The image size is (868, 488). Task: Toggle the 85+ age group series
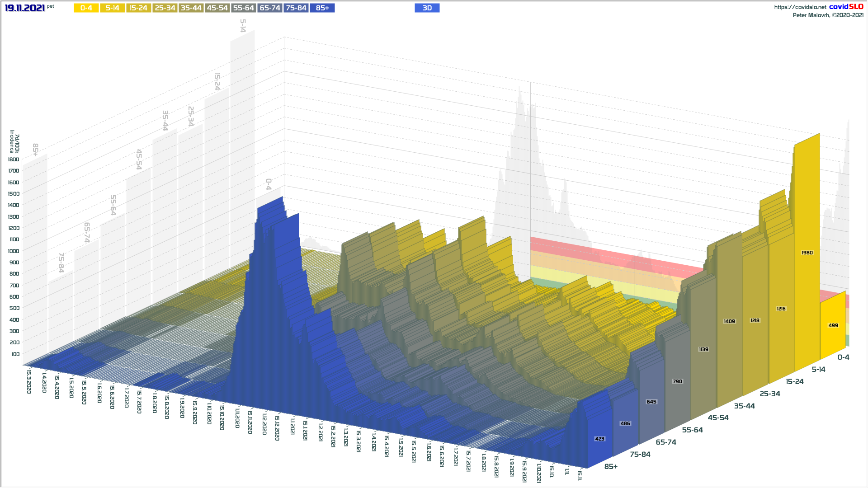point(322,8)
